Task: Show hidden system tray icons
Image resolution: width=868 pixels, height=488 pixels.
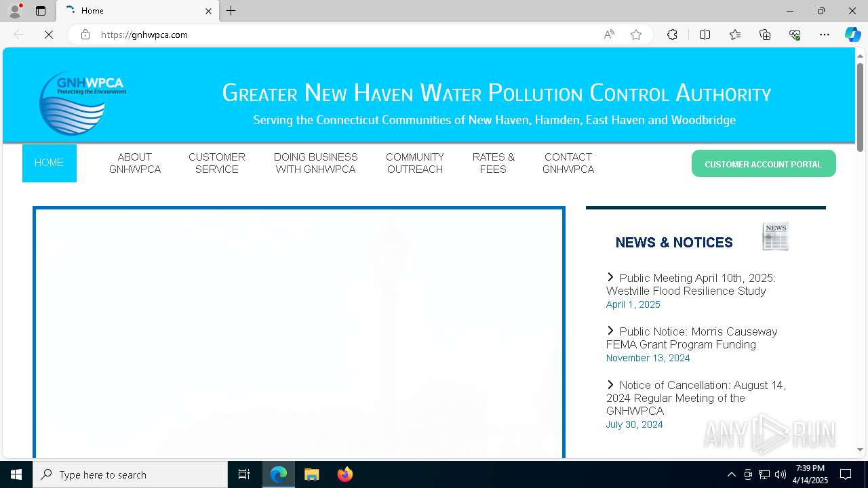Action: (731, 474)
